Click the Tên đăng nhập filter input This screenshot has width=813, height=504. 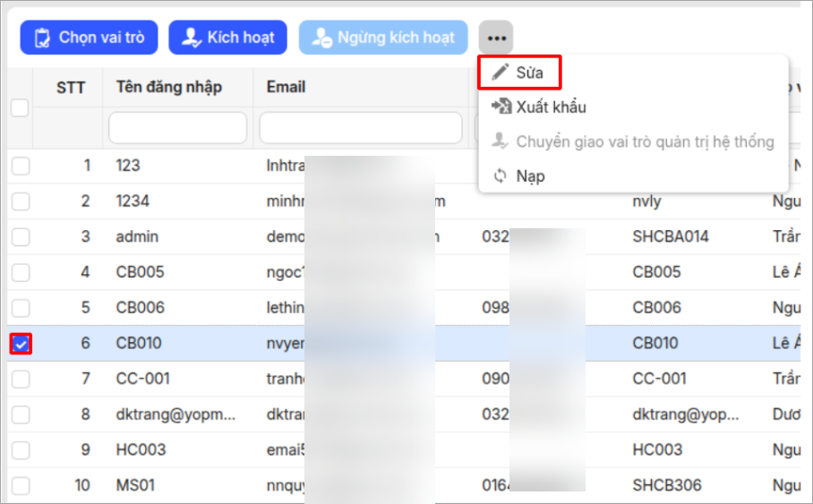click(x=177, y=129)
